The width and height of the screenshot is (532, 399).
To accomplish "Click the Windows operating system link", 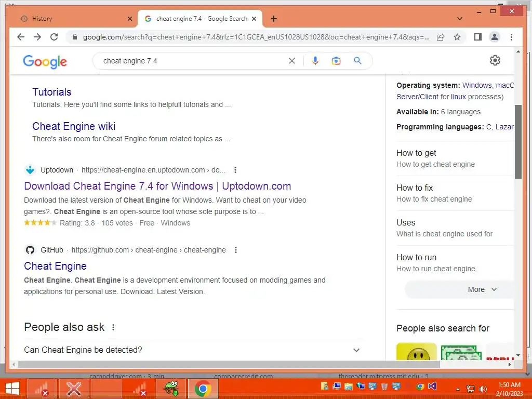I will (x=477, y=85).
